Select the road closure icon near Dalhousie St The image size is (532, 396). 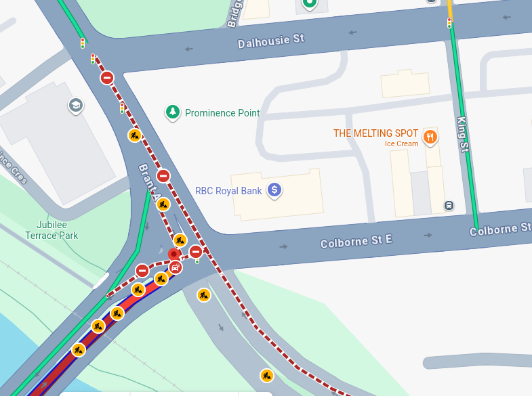(x=107, y=78)
